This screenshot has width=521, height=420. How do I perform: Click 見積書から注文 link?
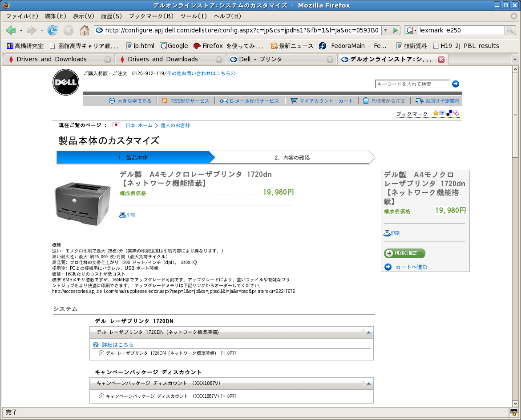[384, 101]
